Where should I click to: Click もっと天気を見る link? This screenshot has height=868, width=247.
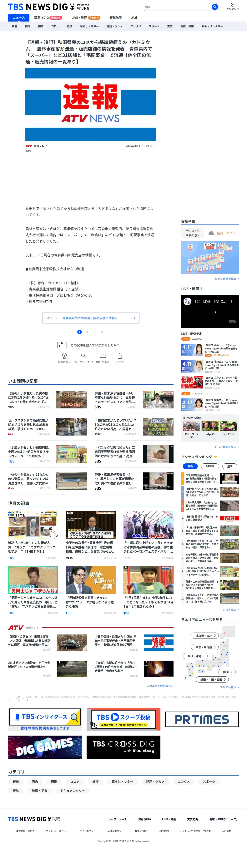click(x=226, y=279)
